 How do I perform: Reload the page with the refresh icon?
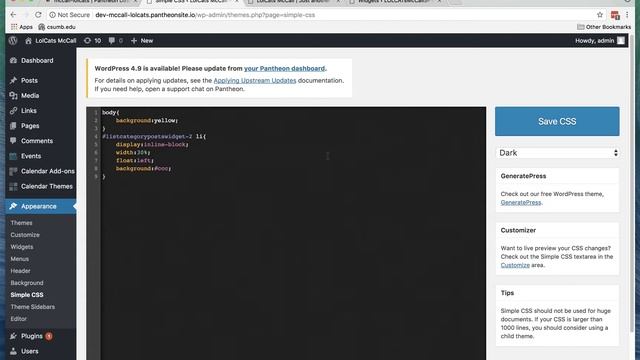[38, 15]
